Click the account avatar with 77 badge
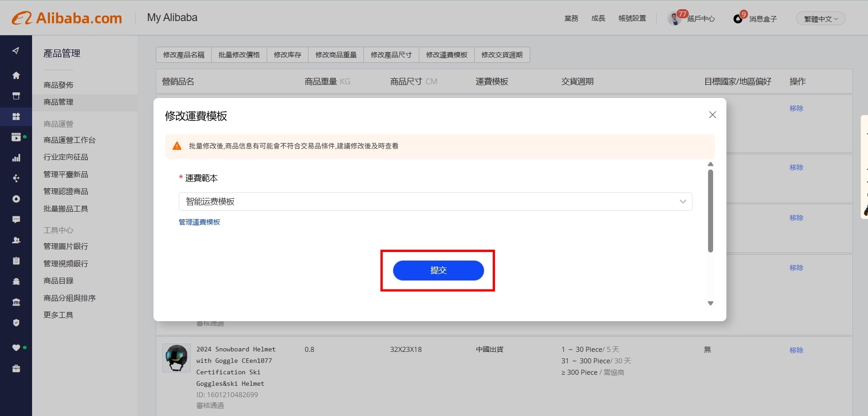The image size is (868, 416). (674, 18)
